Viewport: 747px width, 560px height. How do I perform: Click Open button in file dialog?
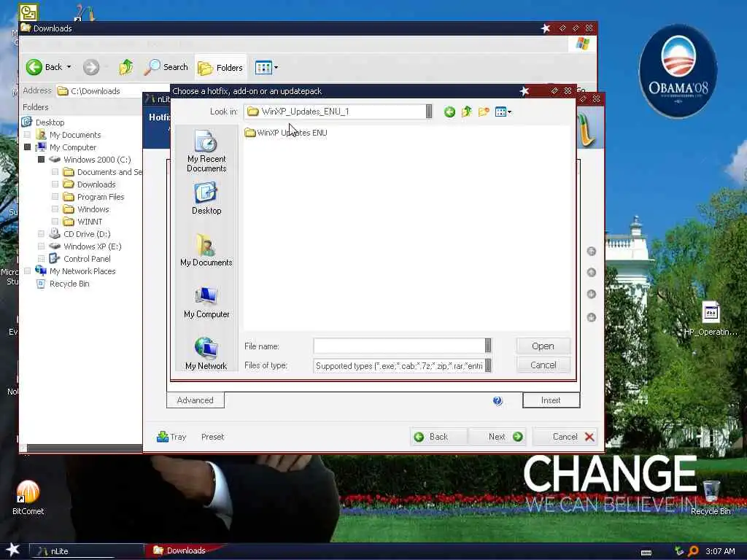coord(543,346)
